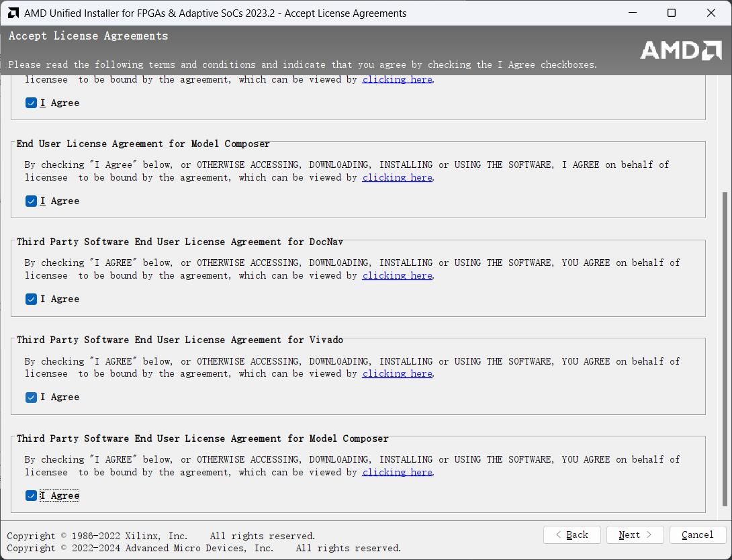This screenshot has width=732, height=560.
Task: Minimize the installer window
Action: click(632, 13)
